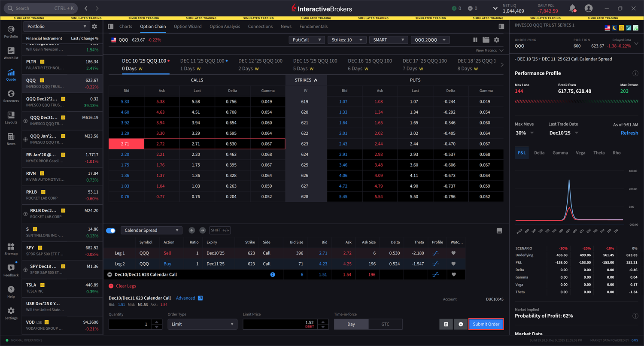Click the folder icon beside the pause button
644x346 pixels.
(x=486, y=39)
